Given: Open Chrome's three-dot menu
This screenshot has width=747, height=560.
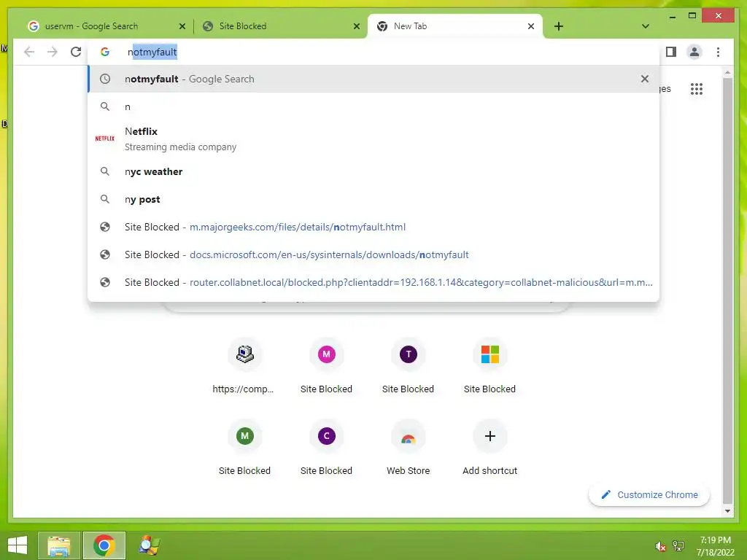Looking at the screenshot, I should (718, 52).
